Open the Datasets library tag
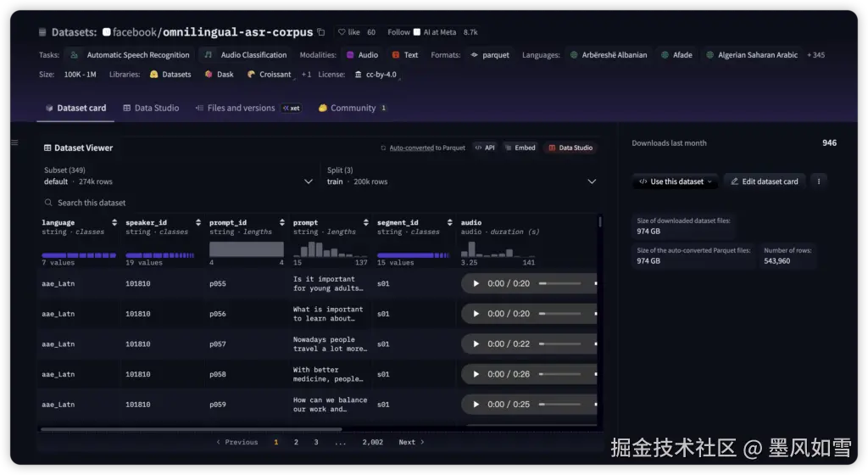Image resolution: width=868 pixels, height=475 pixels. click(170, 74)
